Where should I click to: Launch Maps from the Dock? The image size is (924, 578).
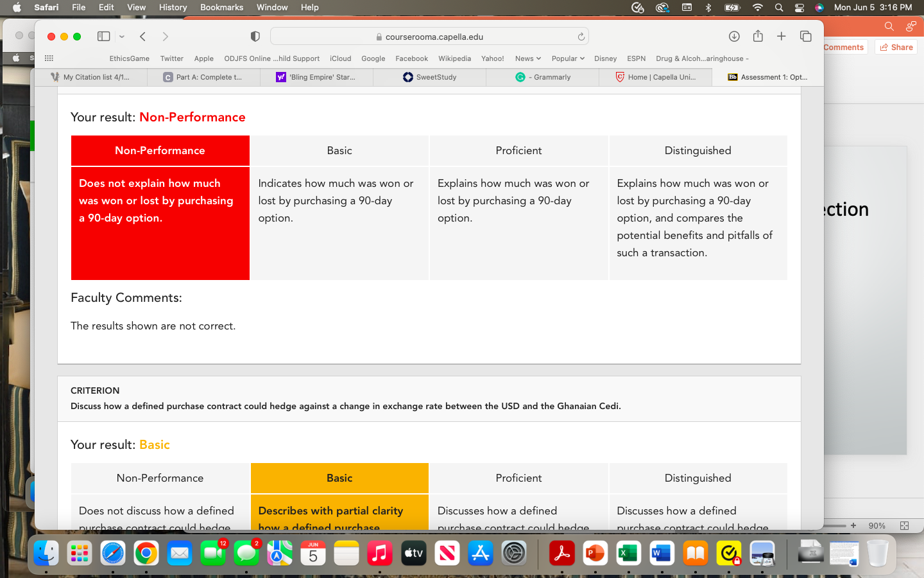[x=280, y=553]
